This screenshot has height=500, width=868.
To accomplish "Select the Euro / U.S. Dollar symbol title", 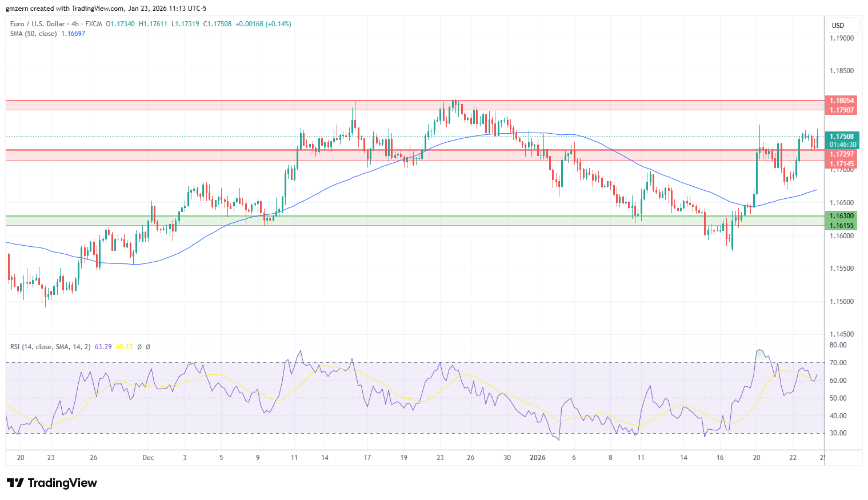I will [x=38, y=24].
